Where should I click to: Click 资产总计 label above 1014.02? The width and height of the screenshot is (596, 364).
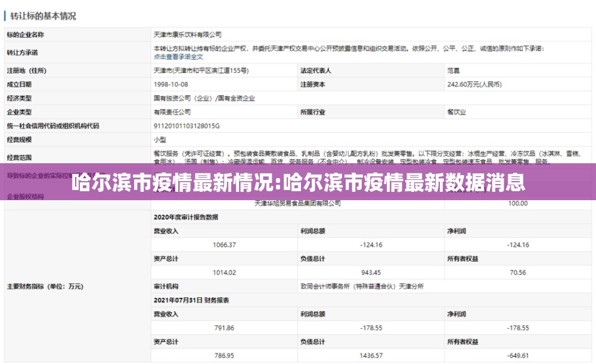click(166, 259)
